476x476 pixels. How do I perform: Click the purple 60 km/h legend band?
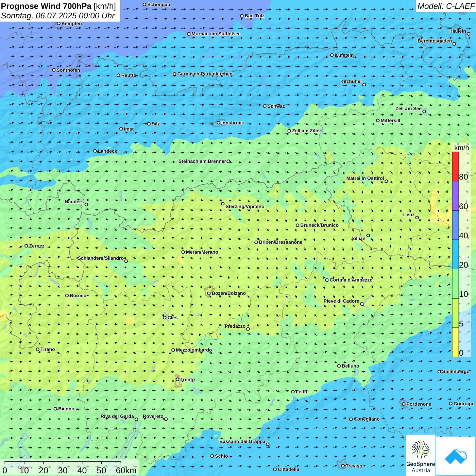[x=455, y=196]
